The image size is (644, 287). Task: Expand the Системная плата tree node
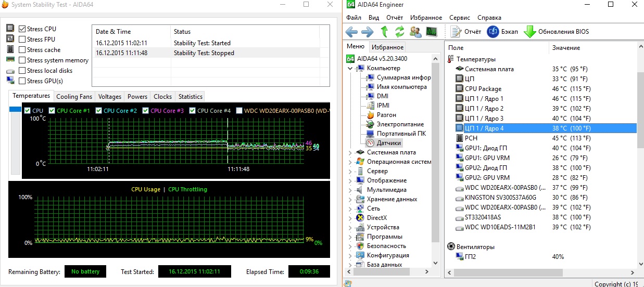pyautogui.click(x=351, y=152)
